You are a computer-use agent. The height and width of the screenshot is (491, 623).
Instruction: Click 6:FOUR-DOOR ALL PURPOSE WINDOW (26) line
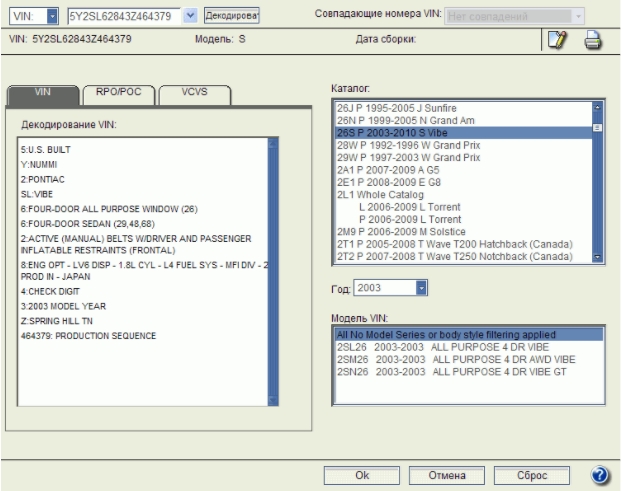(x=109, y=209)
